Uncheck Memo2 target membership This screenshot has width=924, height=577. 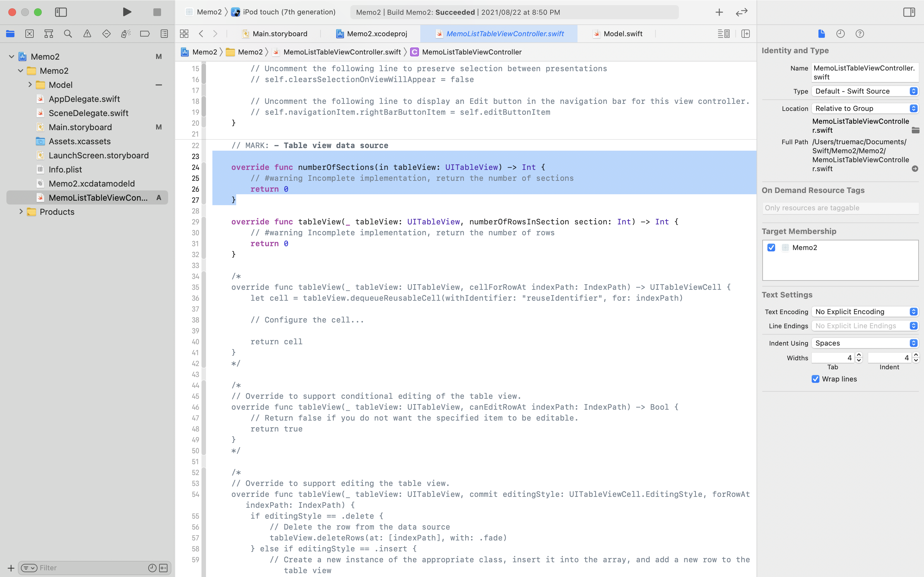(x=771, y=247)
